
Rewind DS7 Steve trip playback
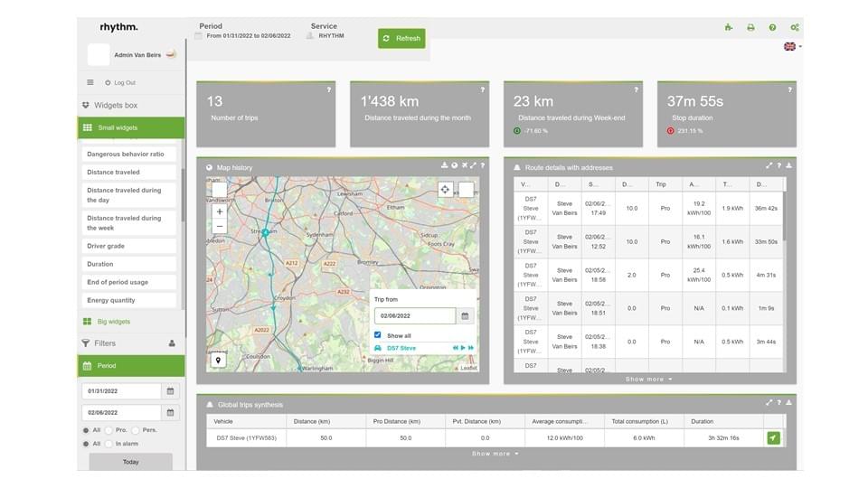pos(455,348)
